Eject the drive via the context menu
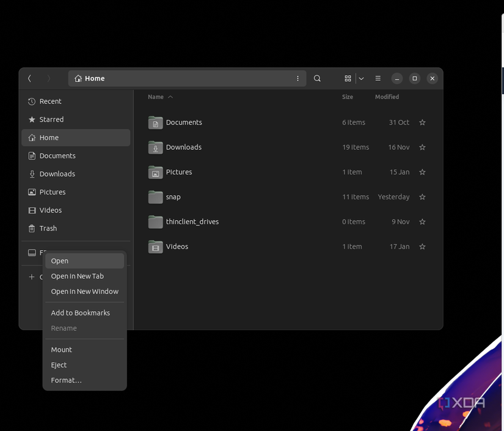 coord(58,364)
